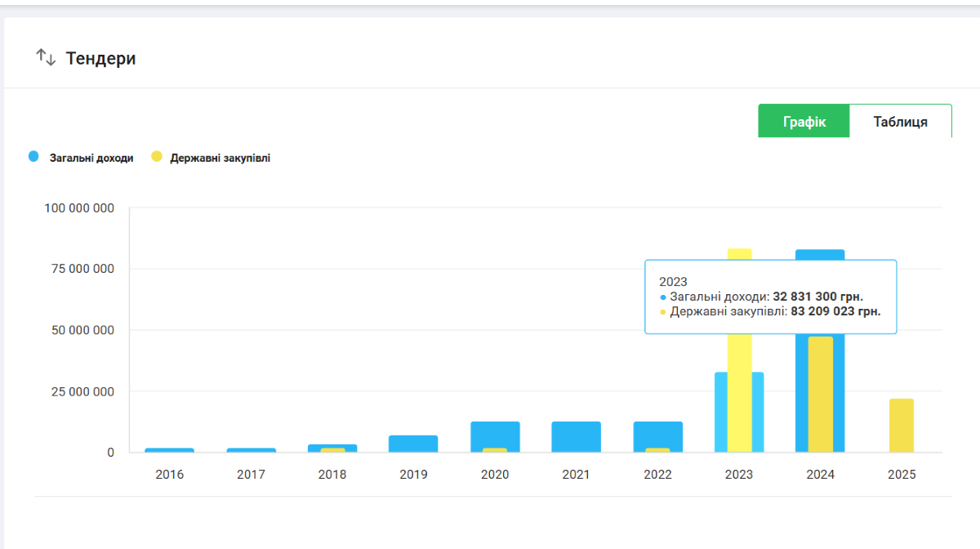980x549 pixels.
Task: Click the up-down arrows icon beside Тендери
Action: 46,58
